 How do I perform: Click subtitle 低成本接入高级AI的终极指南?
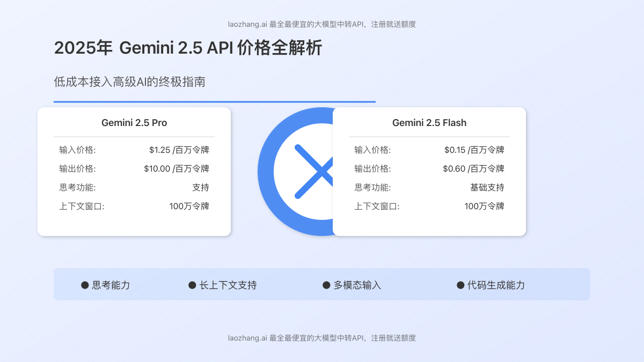(129, 82)
